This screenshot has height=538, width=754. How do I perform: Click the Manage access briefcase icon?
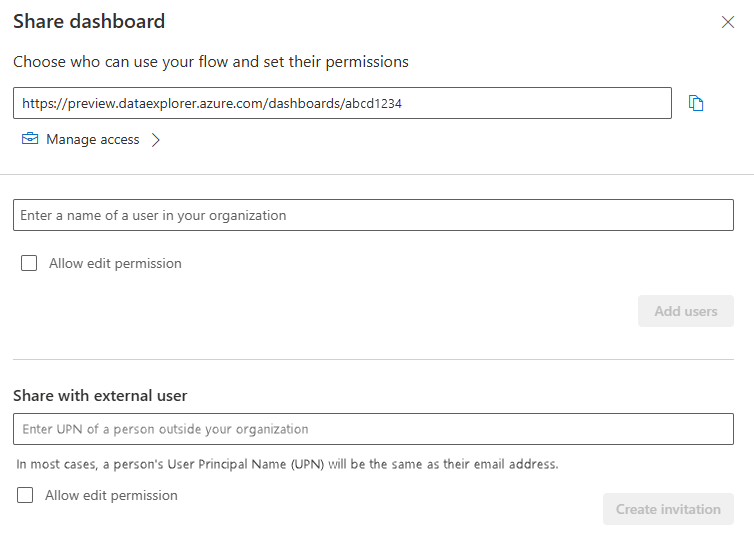coord(30,139)
